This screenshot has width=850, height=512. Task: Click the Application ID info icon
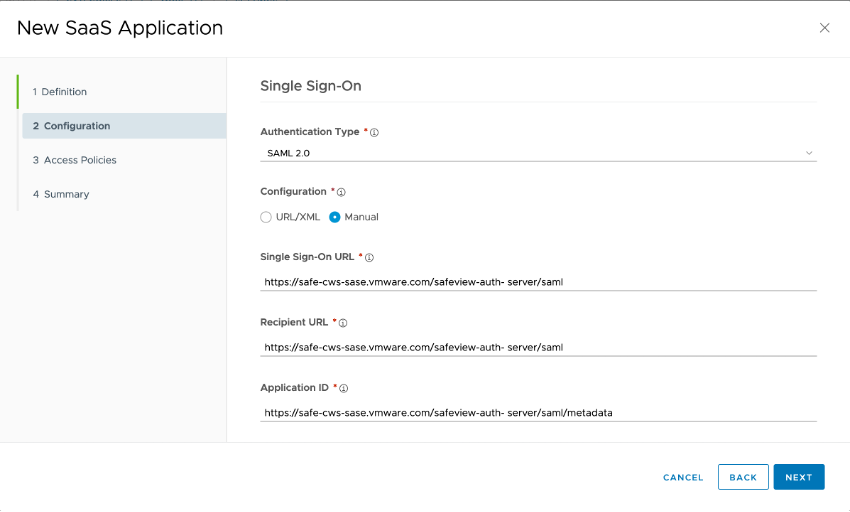point(344,388)
